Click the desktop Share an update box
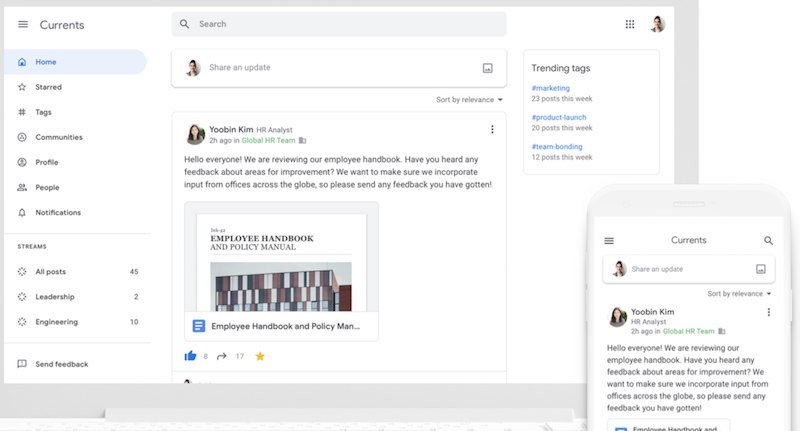The image size is (800, 431). tap(339, 68)
